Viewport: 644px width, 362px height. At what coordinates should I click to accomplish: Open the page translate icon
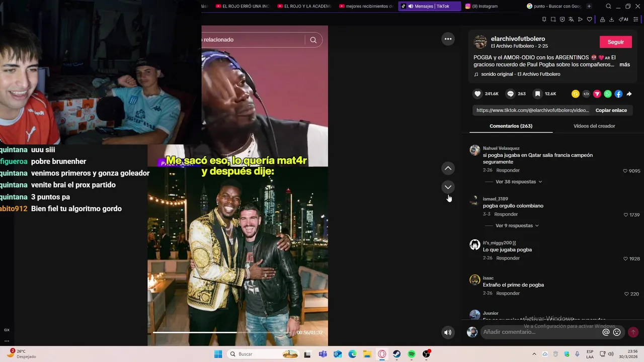571,20
